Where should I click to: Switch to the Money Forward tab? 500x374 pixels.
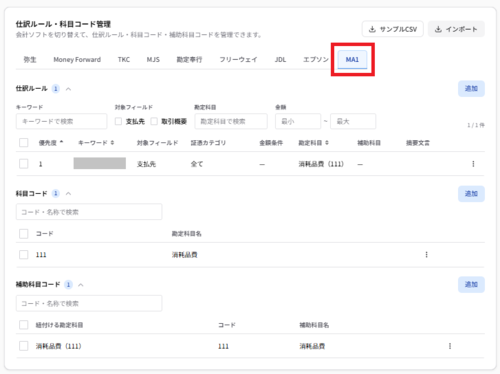[77, 60]
